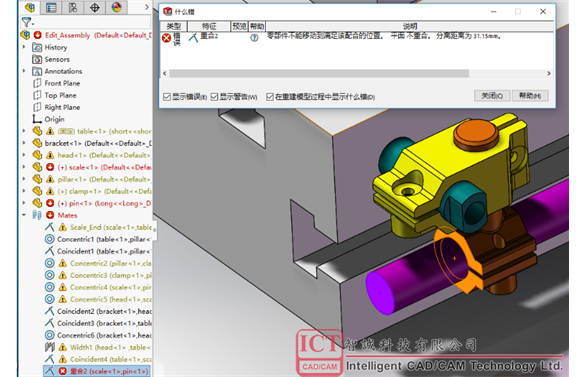The height and width of the screenshot is (377, 584).
Task: Switch to the ConfigurationManager tab
Action: pyautogui.click(x=73, y=7)
